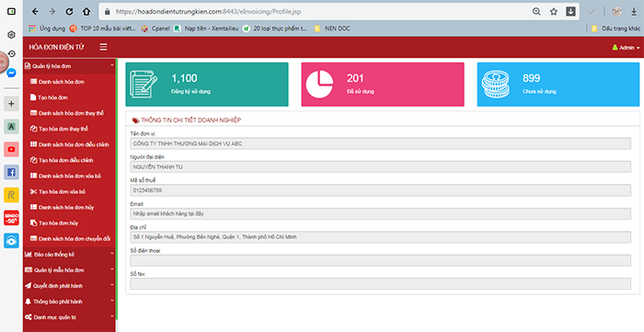644x332 pixels.
Task: Open Facebook shortcut in browser sidebar
Action: click(11, 172)
